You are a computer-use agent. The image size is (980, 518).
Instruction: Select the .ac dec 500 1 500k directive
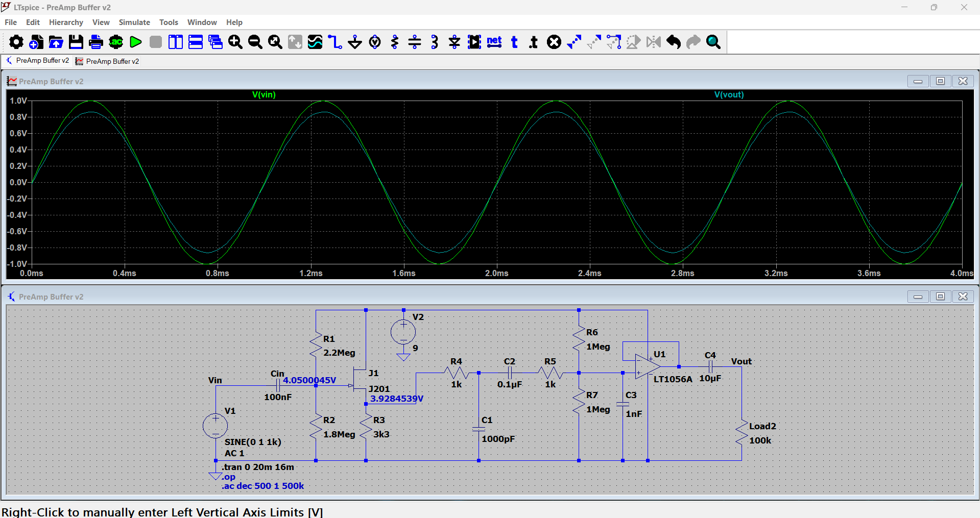(x=263, y=486)
